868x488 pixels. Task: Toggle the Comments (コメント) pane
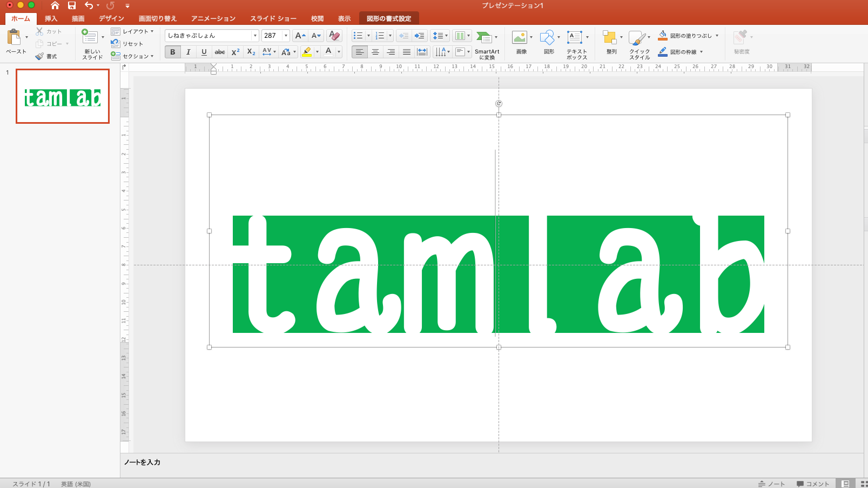[x=813, y=484]
